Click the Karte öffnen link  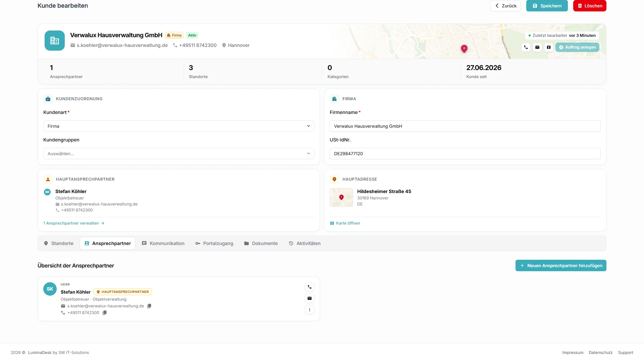[x=345, y=223]
